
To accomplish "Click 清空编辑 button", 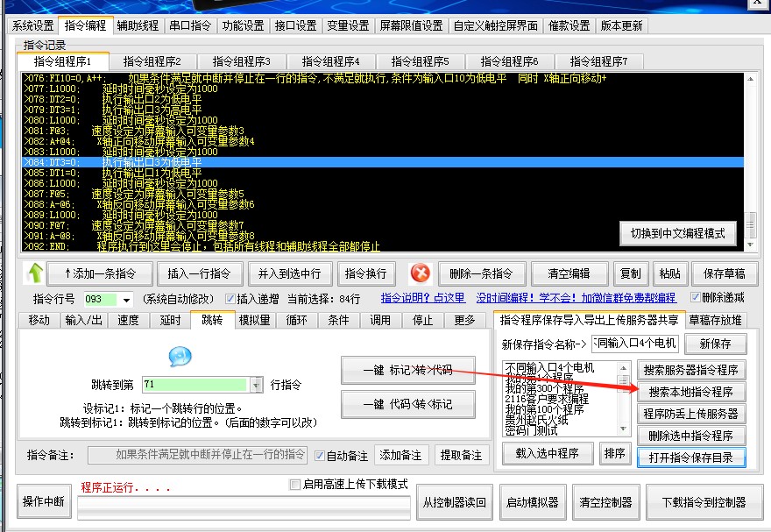I will pos(569,273).
